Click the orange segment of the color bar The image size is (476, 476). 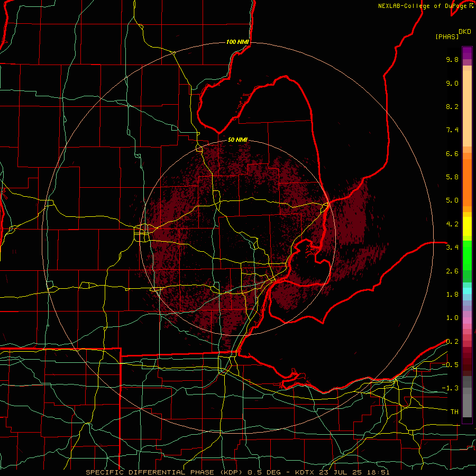click(x=467, y=182)
